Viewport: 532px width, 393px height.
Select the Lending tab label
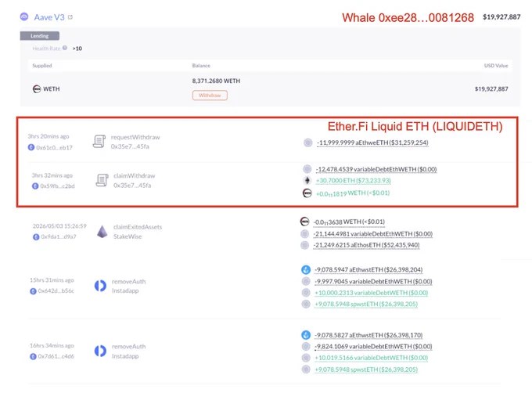[x=40, y=36]
